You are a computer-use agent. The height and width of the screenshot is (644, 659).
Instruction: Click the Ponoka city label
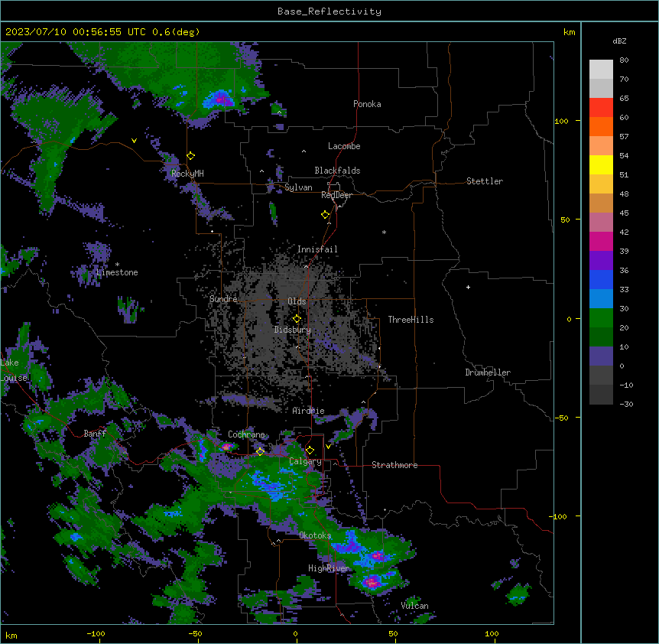(x=367, y=104)
